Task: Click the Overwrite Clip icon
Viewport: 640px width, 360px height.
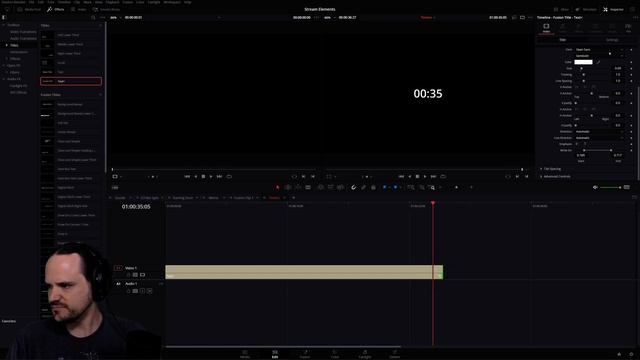Action: pyautogui.click(x=331, y=187)
